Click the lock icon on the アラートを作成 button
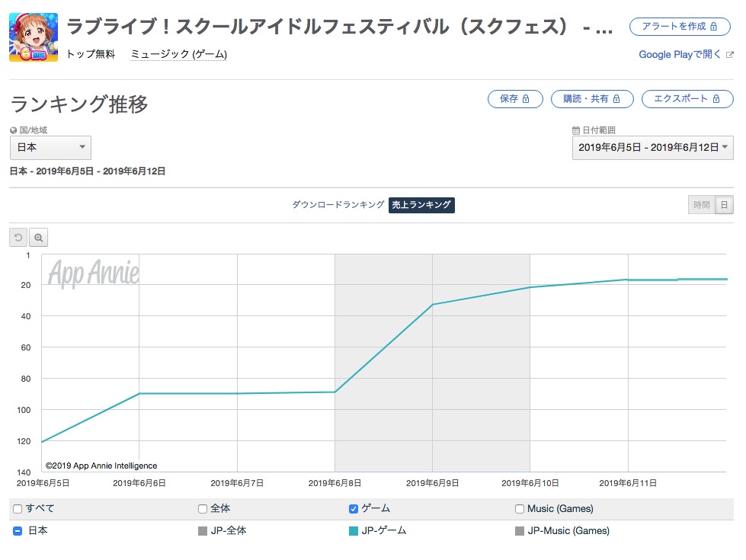 713,27
